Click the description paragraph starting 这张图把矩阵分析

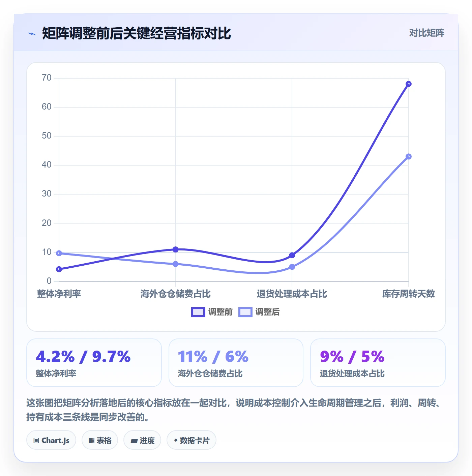[234, 410]
